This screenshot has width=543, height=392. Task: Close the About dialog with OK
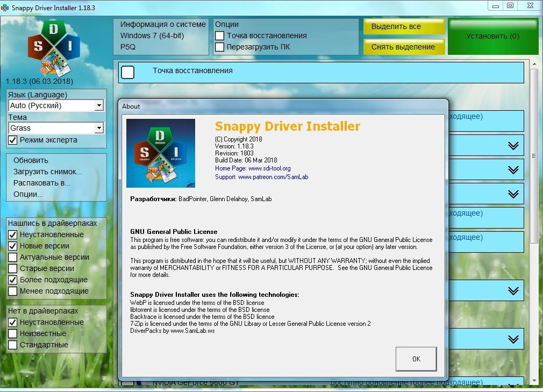coord(416,359)
